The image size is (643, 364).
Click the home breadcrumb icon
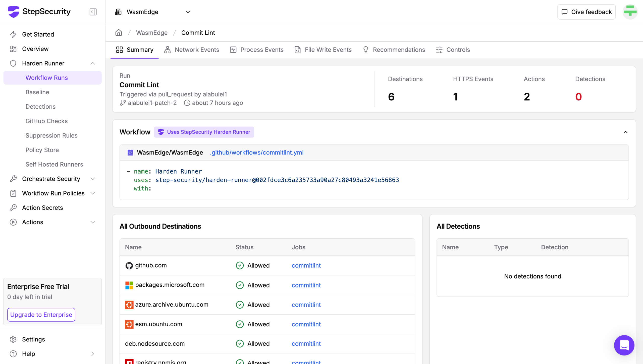point(119,33)
